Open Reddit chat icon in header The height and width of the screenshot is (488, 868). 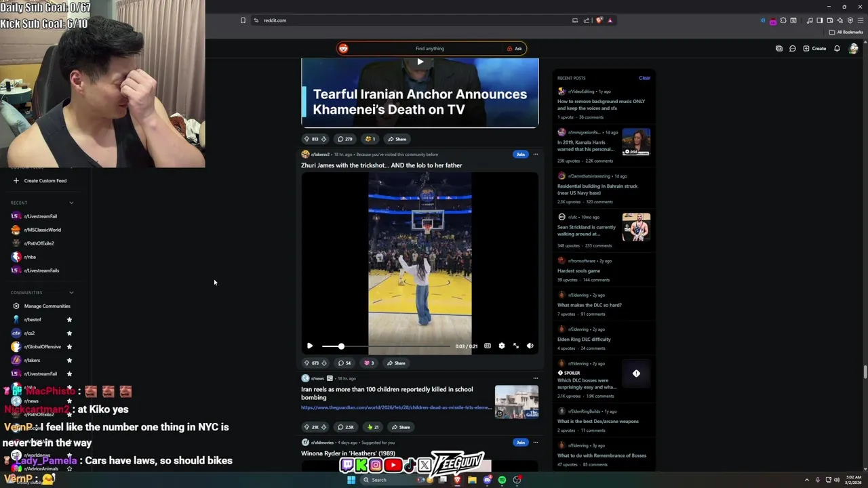[792, 49]
